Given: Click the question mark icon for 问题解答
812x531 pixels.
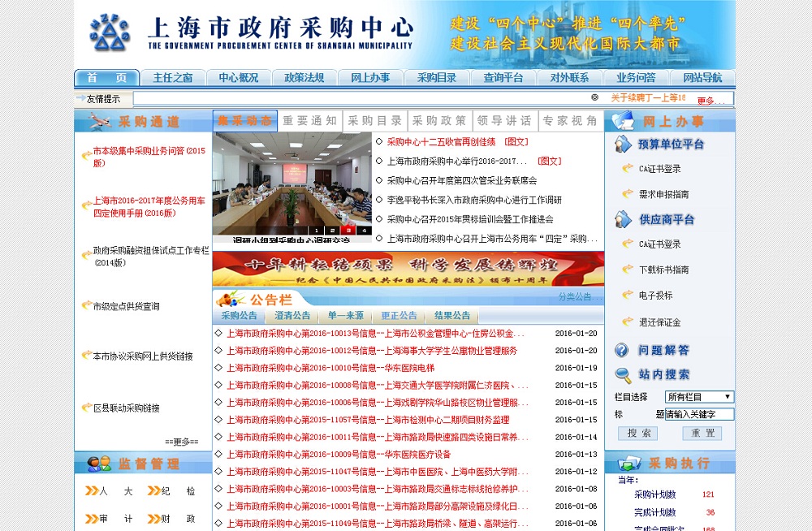Looking at the screenshot, I should (x=621, y=350).
